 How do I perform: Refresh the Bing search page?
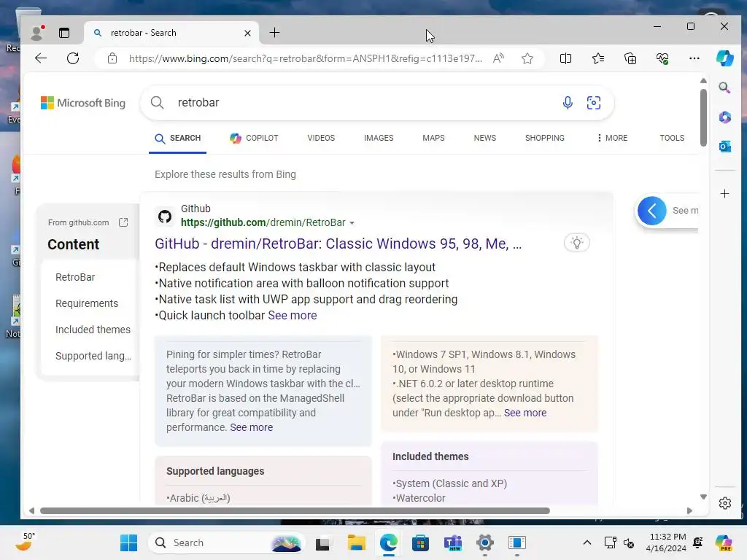tap(73, 58)
